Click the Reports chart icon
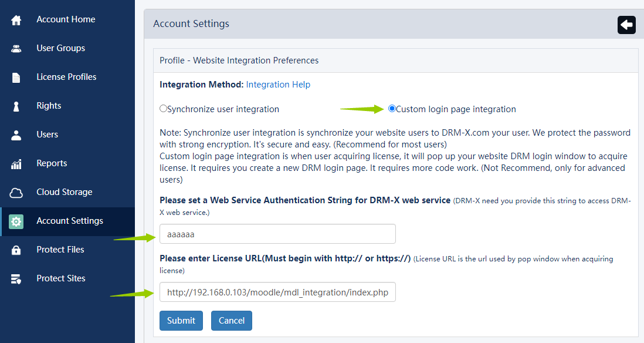The height and width of the screenshot is (343, 644). click(x=16, y=164)
